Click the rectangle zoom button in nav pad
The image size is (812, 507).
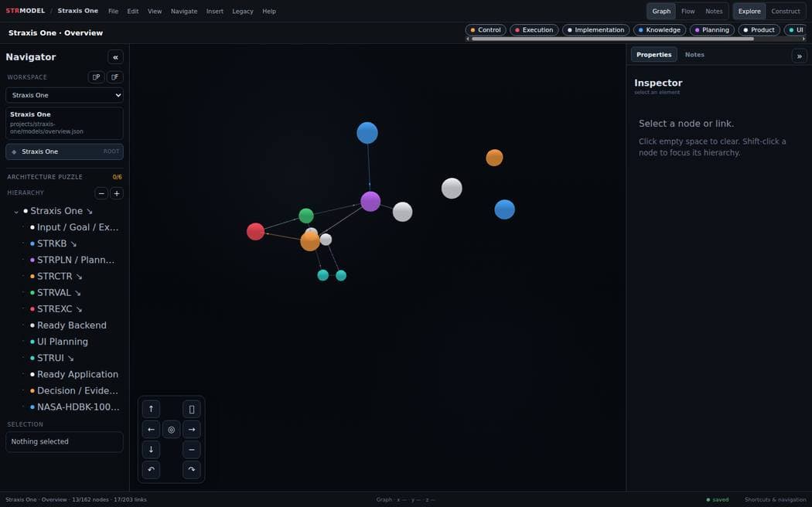click(192, 409)
